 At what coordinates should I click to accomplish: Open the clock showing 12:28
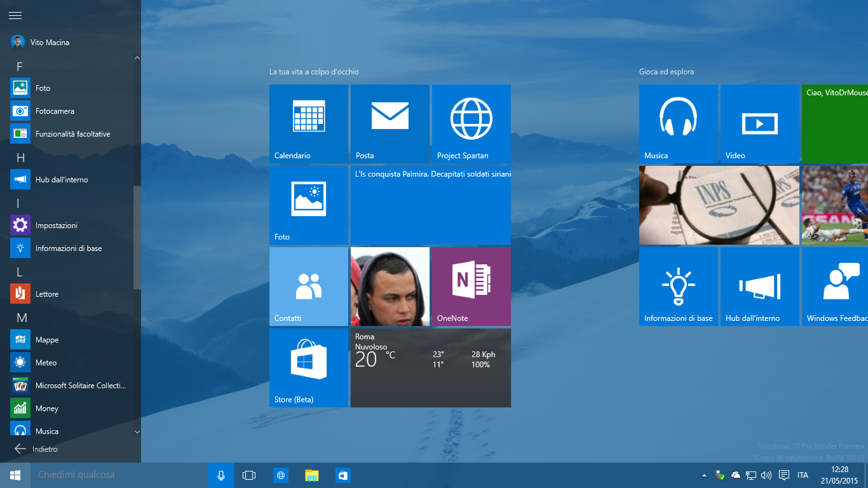tap(839, 475)
